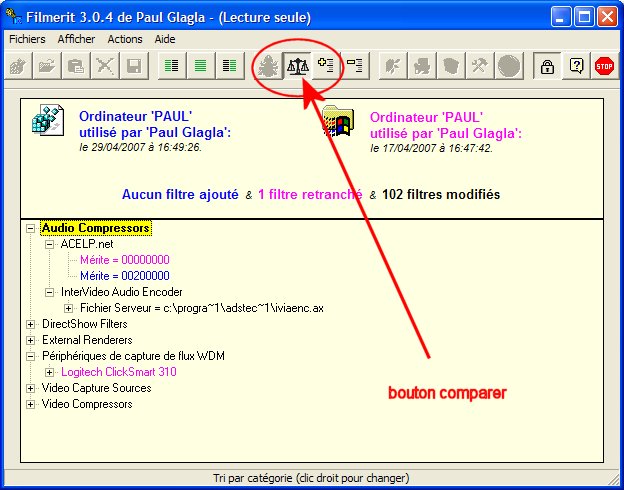Open the Aide menu

(x=165, y=39)
